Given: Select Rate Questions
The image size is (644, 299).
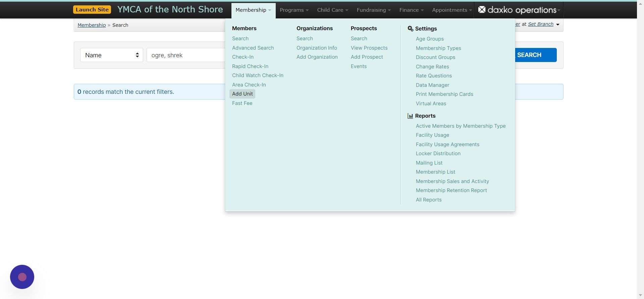Looking at the screenshot, I should (x=434, y=76).
